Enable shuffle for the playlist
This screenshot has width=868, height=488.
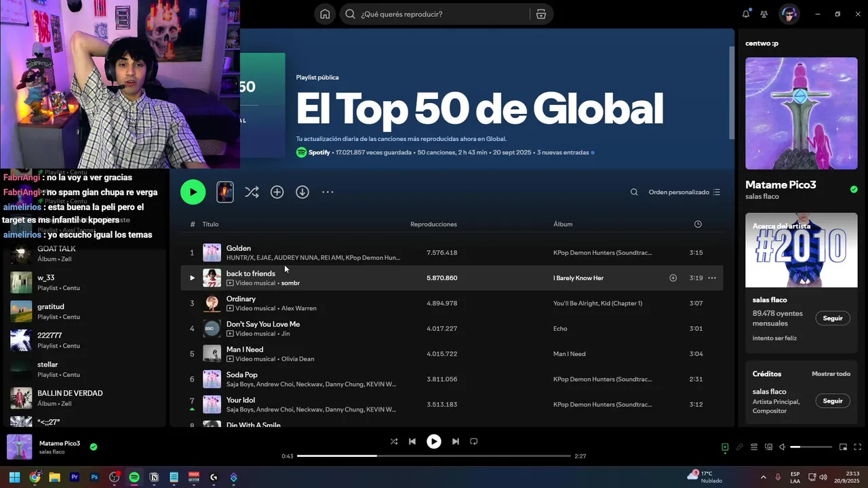[x=252, y=192]
